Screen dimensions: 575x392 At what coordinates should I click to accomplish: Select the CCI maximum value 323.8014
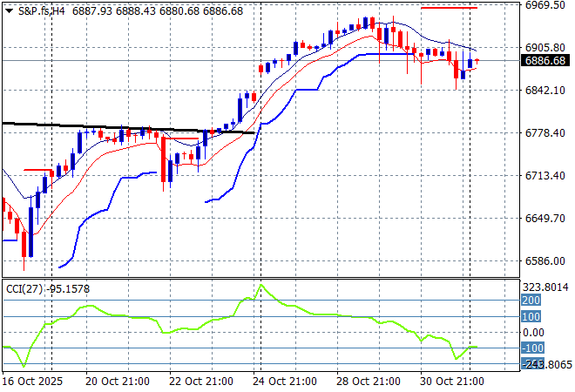(x=545, y=287)
